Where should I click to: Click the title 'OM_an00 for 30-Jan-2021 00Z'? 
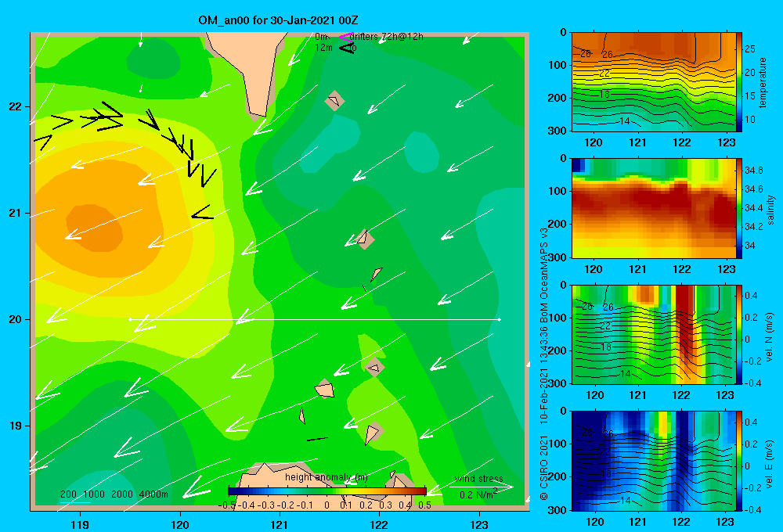pyautogui.click(x=278, y=20)
